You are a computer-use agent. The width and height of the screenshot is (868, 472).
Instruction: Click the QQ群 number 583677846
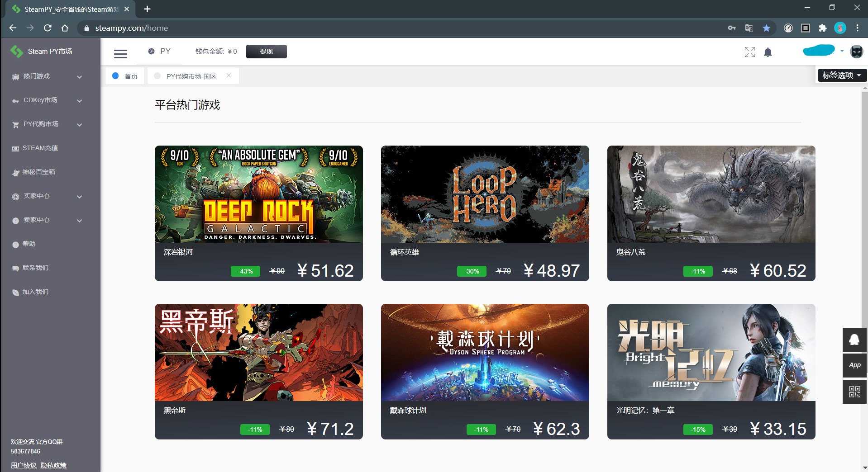[x=26, y=451]
